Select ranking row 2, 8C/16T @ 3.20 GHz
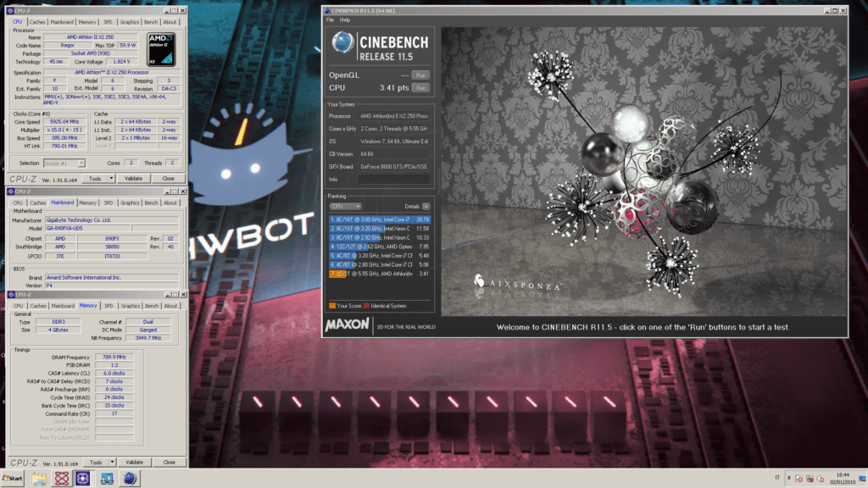Viewport: 868px width, 488px height. point(379,229)
